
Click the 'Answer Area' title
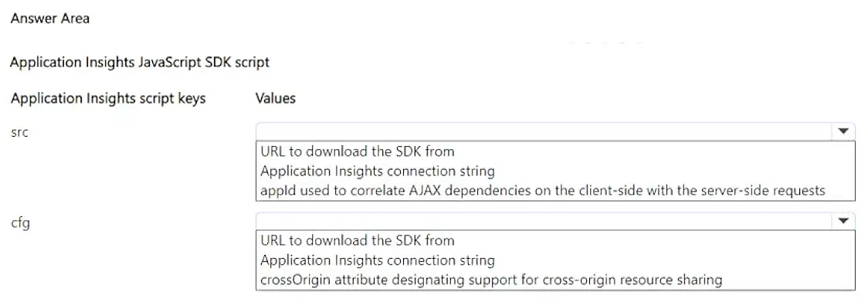(x=50, y=19)
